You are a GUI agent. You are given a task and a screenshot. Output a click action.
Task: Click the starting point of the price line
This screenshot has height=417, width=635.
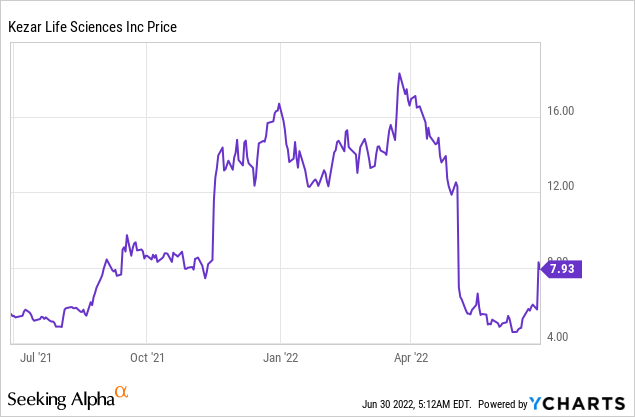click(x=11, y=314)
